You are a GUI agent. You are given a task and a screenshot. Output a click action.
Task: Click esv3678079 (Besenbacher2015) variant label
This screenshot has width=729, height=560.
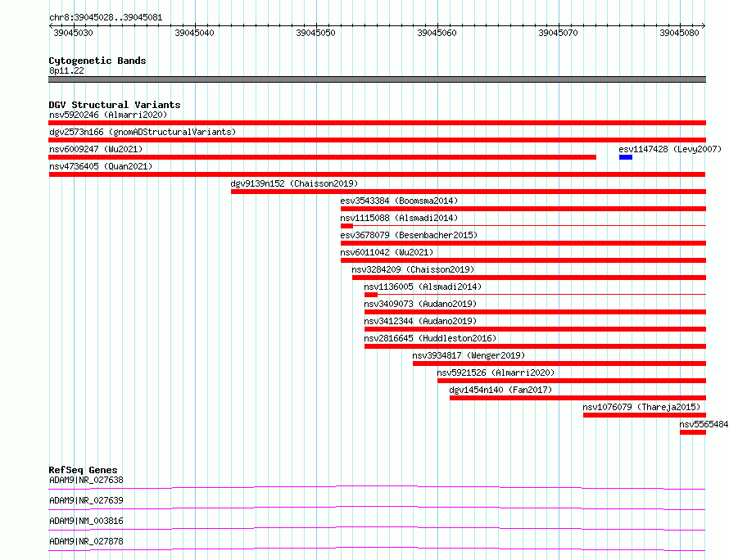[x=409, y=235]
